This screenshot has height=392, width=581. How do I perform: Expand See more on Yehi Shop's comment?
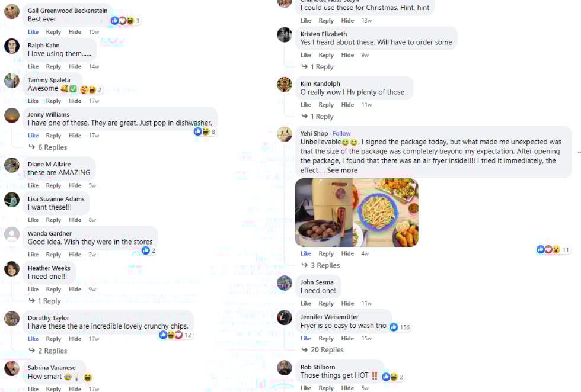click(343, 171)
